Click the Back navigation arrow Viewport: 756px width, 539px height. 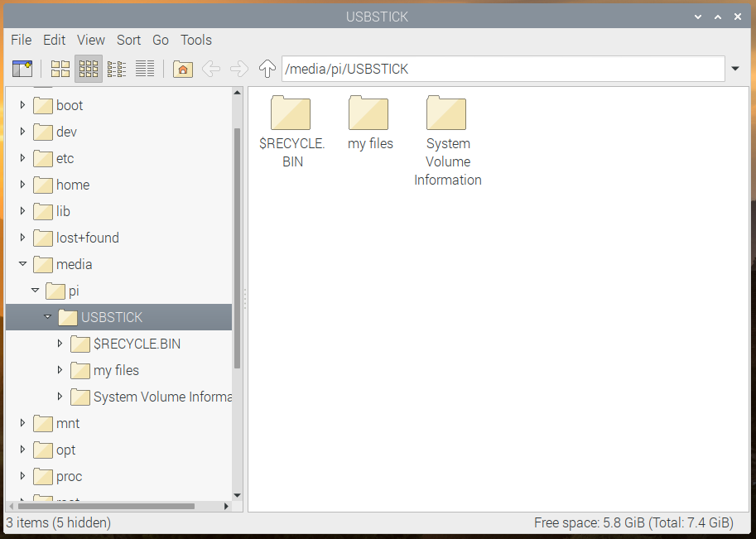[211, 69]
